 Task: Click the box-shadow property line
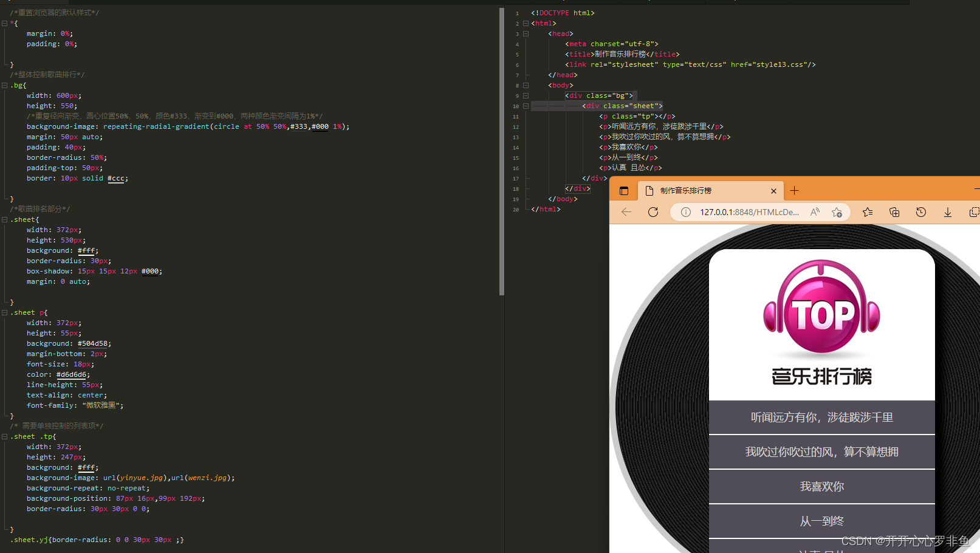pos(95,272)
